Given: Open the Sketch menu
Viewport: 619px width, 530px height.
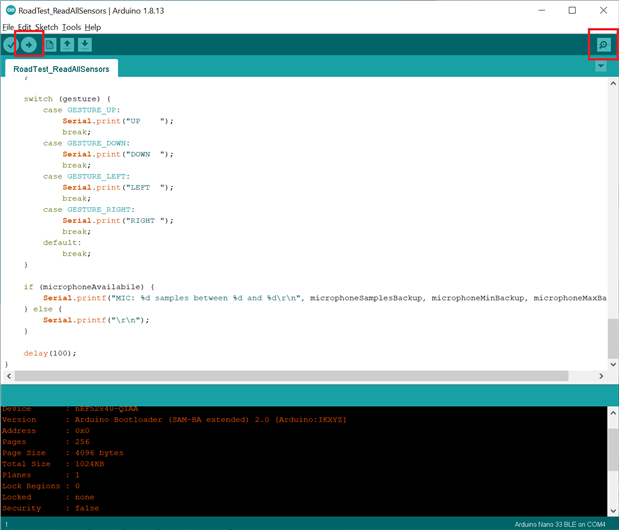Looking at the screenshot, I should [x=46, y=27].
